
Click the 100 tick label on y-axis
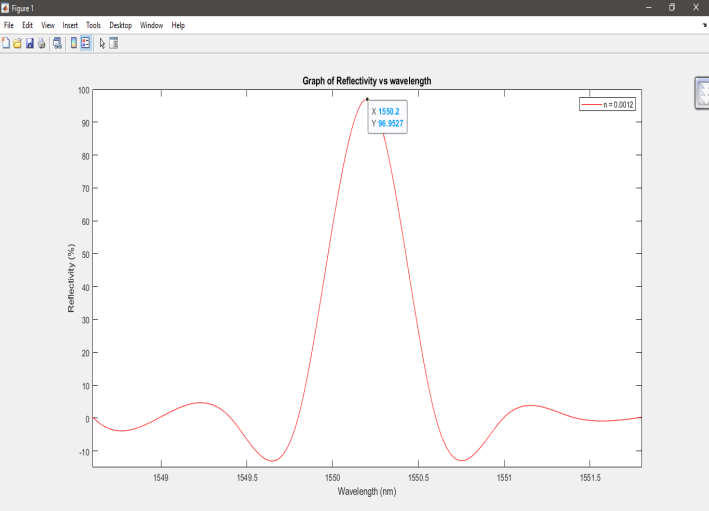[84, 90]
